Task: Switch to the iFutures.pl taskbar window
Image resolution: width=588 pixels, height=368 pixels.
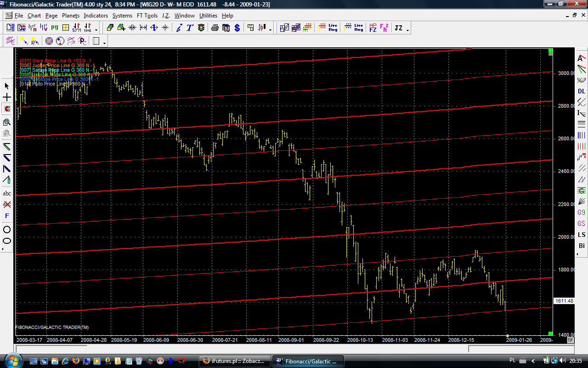Action: [x=234, y=361]
